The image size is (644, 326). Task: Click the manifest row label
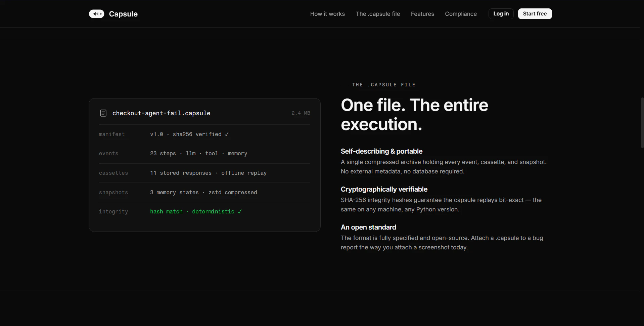[x=112, y=134]
